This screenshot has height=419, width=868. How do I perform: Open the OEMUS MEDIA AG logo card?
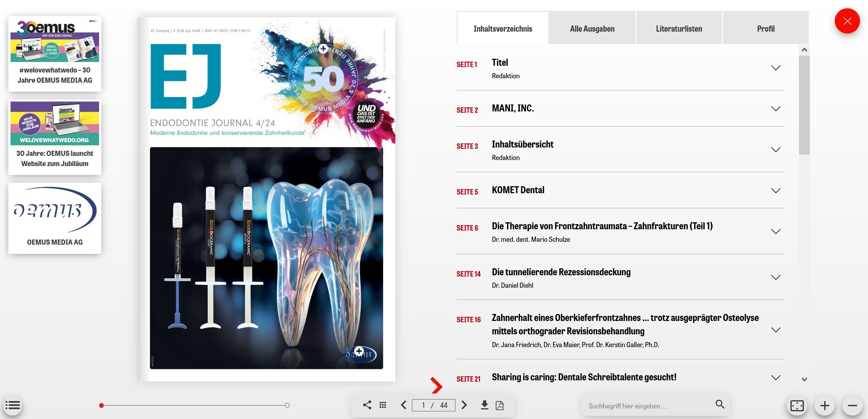[55, 218]
